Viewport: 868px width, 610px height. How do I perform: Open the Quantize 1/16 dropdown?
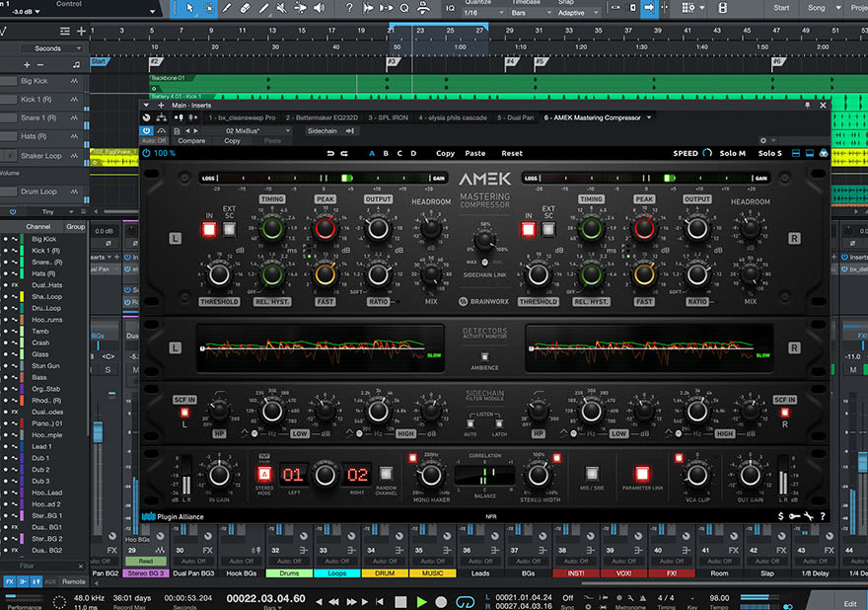484,13
